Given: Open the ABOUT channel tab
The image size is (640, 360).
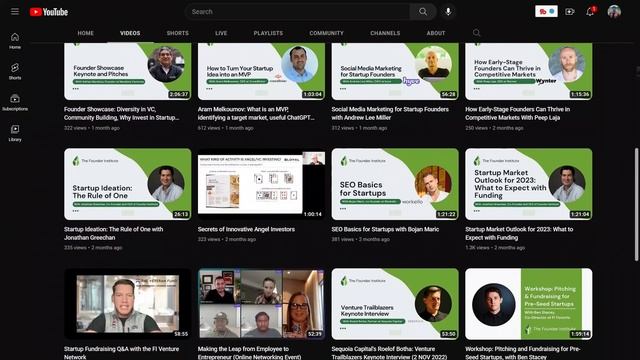Looking at the screenshot, I should click(436, 33).
